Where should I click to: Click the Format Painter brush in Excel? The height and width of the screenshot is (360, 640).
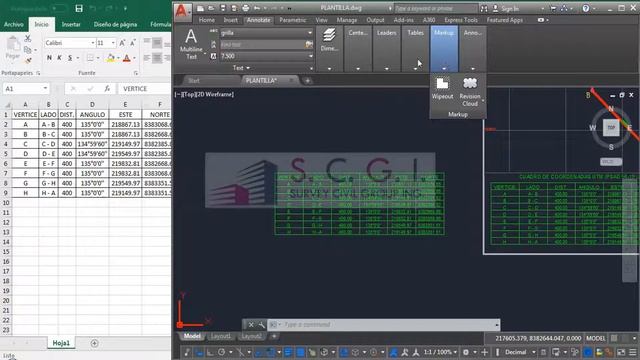tap(28, 60)
